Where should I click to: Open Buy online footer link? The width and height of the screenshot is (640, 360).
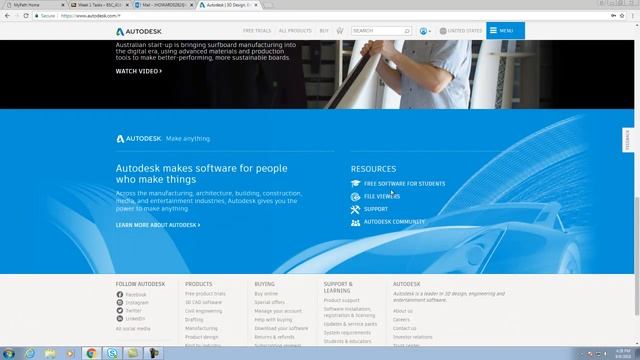point(266,293)
